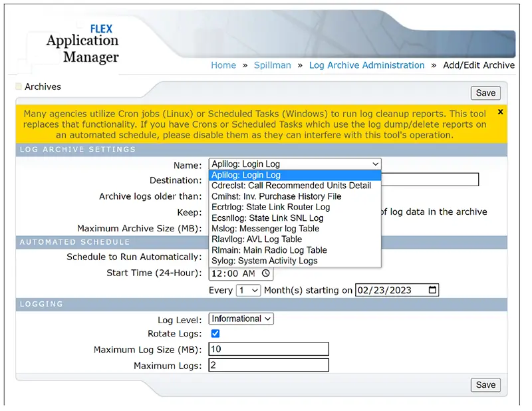Dismiss the yellow warning banner with X
The width and height of the screenshot is (532, 411).
[x=500, y=112]
